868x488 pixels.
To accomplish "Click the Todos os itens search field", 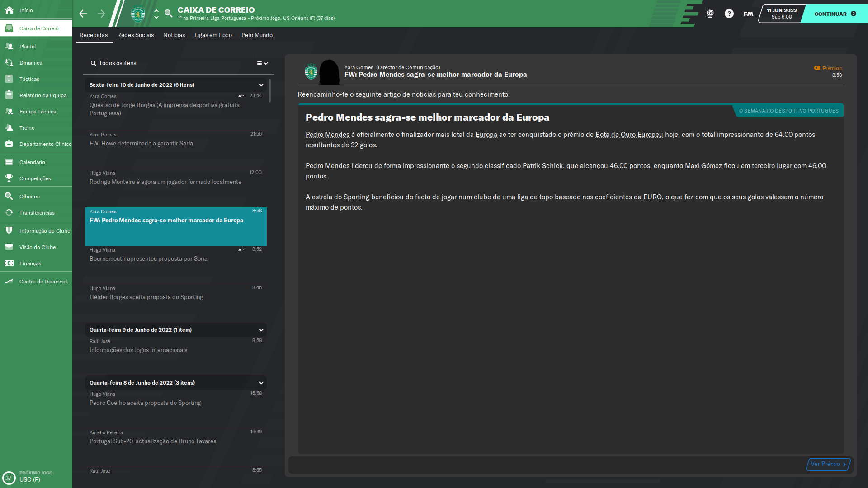I will pyautogui.click(x=170, y=63).
